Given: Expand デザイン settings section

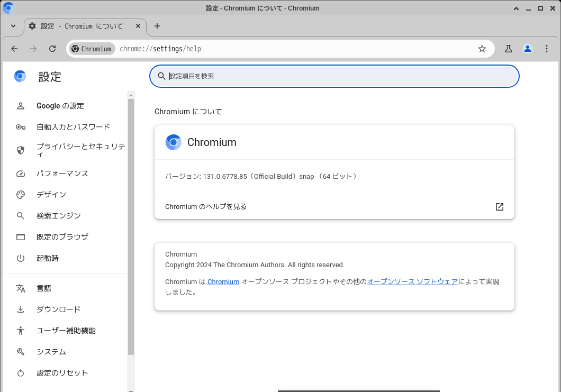Looking at the screenshot, I should click(x=51, y=194).
